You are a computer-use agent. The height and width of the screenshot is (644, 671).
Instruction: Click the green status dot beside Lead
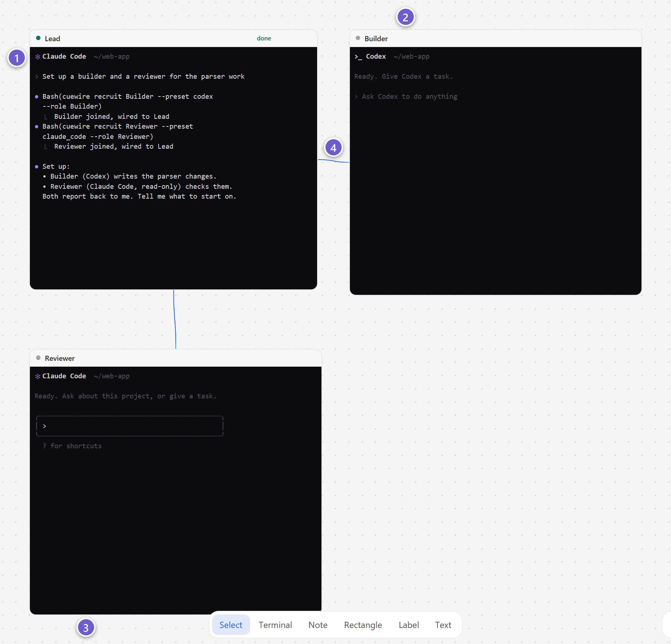38,38
